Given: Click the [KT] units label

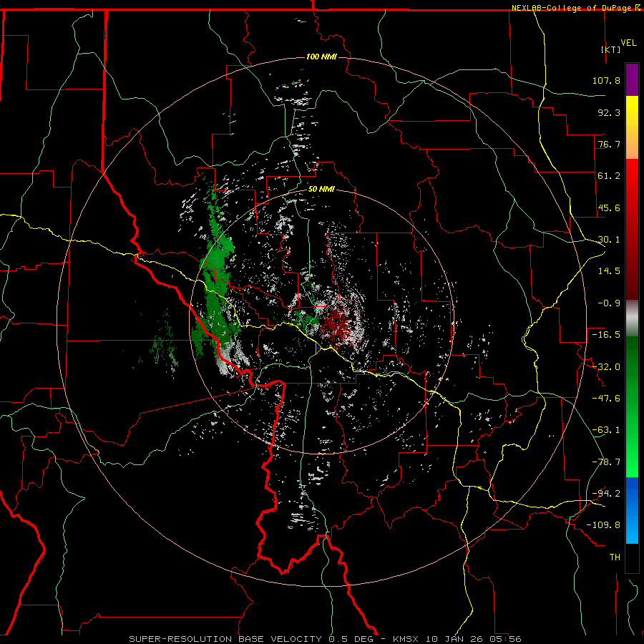Looking at the screenshot, I should [611, 49].
